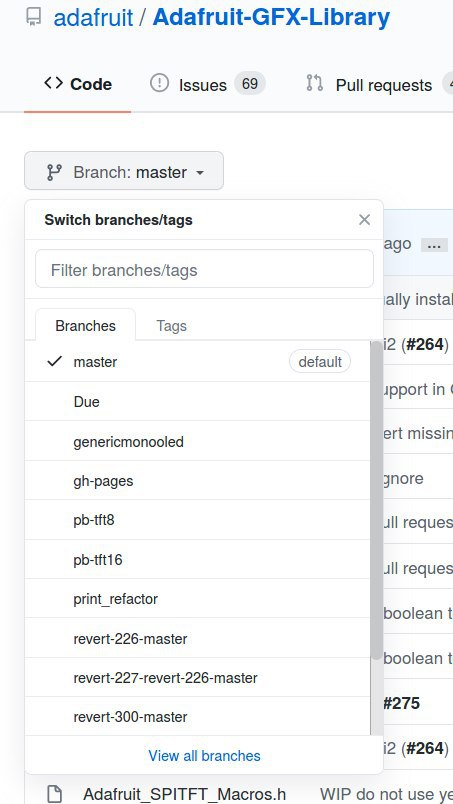Viewport: 453px width, 804px height.
Task: Click the repository book icon
Action: tap(34, 17)
